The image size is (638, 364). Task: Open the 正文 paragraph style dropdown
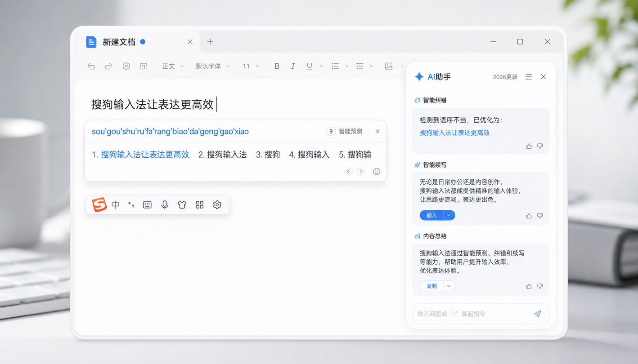click(x=173, y=66)
